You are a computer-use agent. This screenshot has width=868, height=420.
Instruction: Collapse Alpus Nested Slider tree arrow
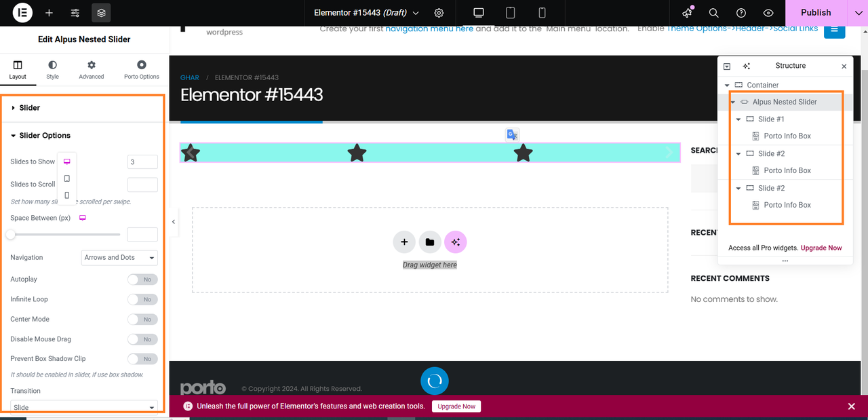(x=733, y=102)
